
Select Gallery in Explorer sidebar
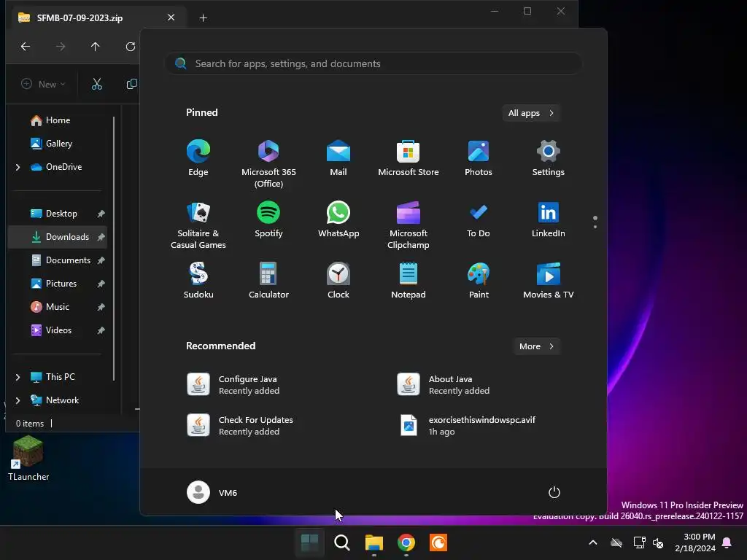59,144
